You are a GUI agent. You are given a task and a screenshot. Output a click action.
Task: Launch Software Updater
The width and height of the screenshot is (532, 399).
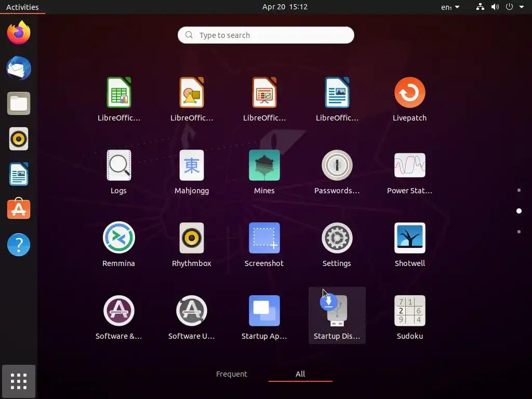192,311
